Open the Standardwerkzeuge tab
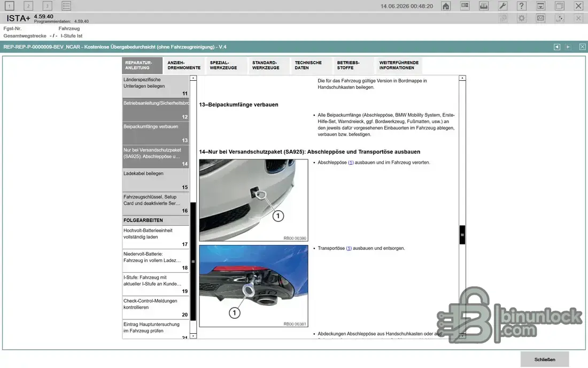Screen dimensions: 588x368 (x=269, y=65)
